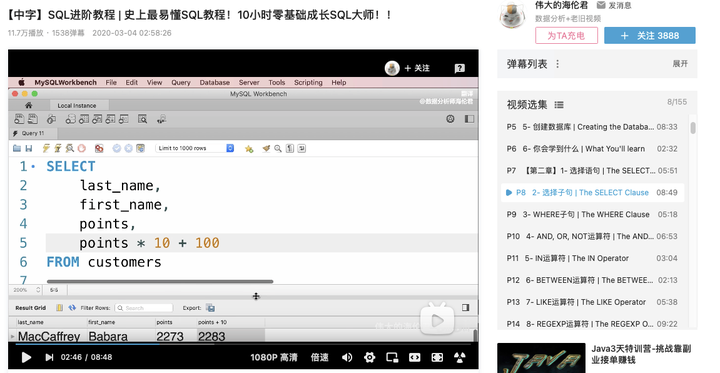Toggle fullscreen mode in the player
Screen dimensions: 720x373
[437, 357]
